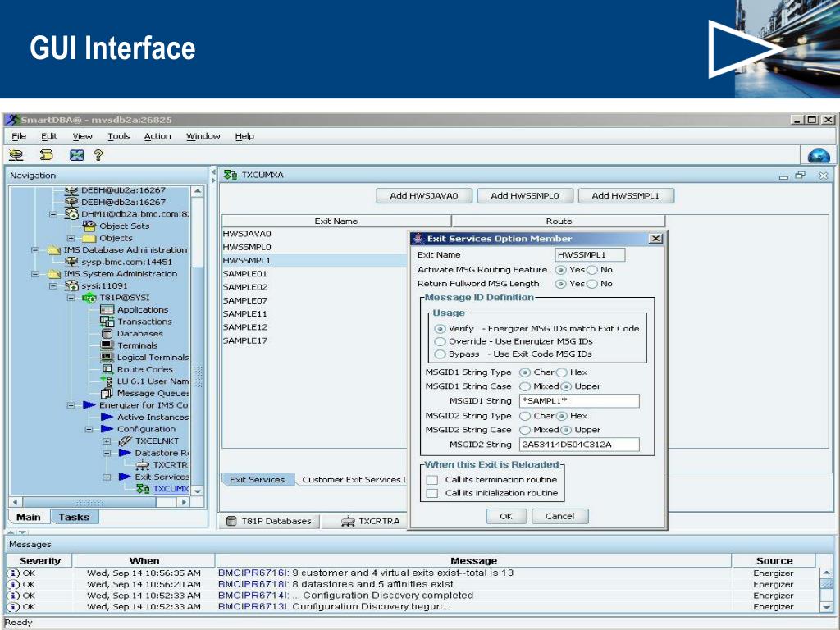840x630 pixels.
Task: Collapse the T81P@SYSI tree node
Action: click(71, 298)
